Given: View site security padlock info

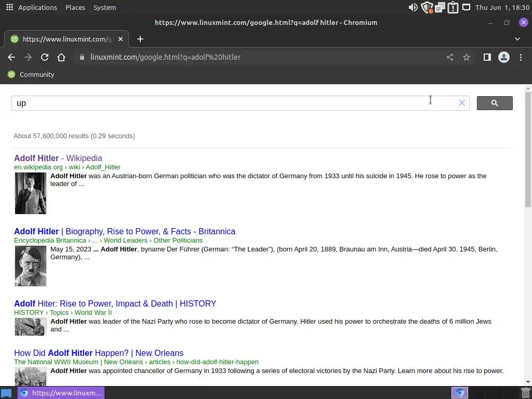Looking at the screenshot, I should pyautogui.click(x=82, y=57).
